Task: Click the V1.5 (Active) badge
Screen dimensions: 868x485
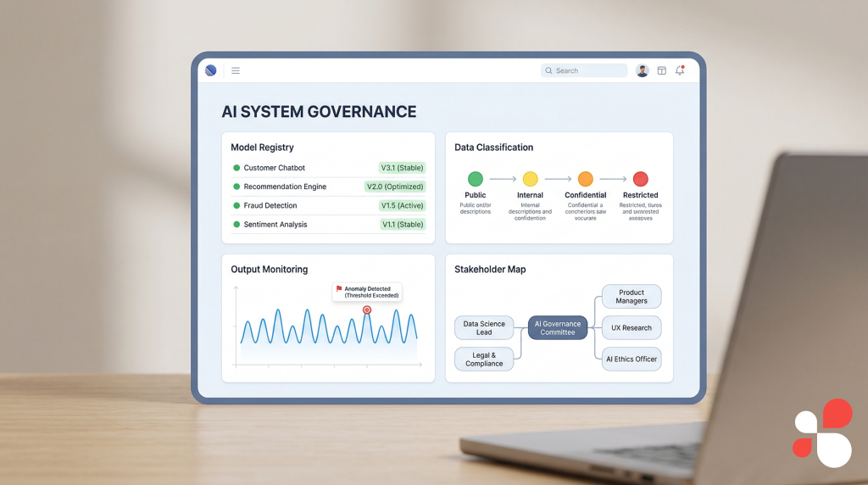Action: [402, 205]
